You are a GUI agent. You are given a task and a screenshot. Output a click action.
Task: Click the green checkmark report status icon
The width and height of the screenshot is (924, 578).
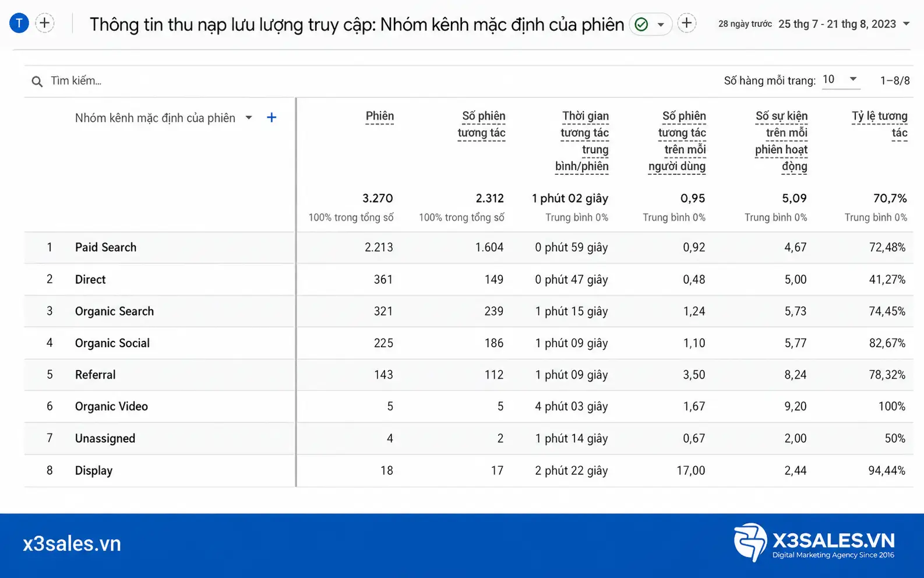coord(641,24)
